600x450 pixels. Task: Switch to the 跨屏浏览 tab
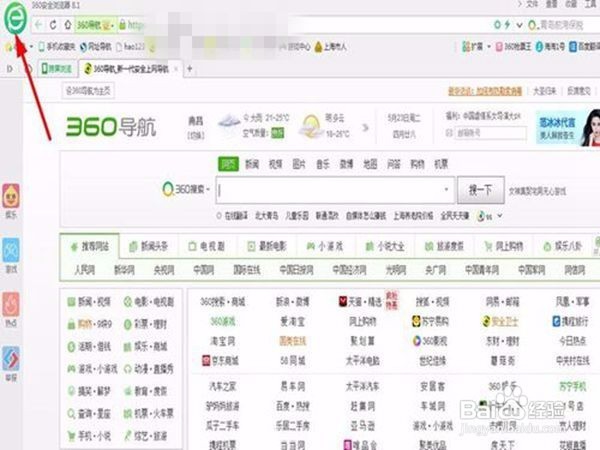(x=57, y=69)
